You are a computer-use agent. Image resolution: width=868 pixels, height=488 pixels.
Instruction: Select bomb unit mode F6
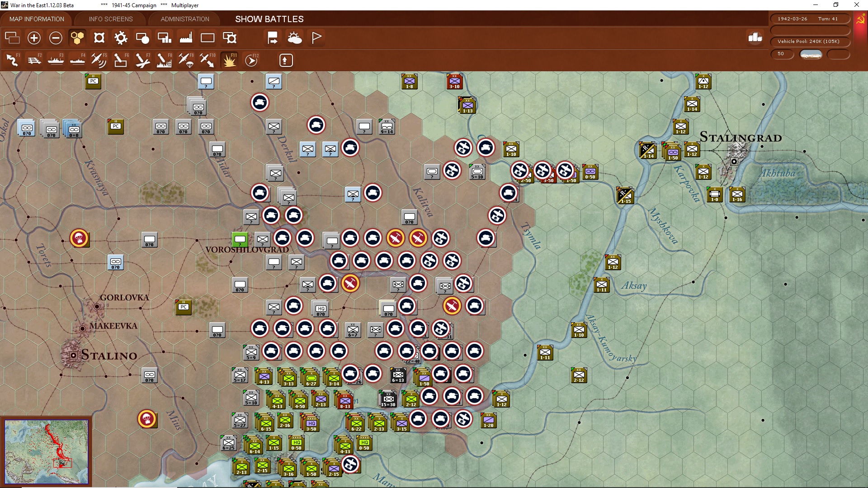121,60
